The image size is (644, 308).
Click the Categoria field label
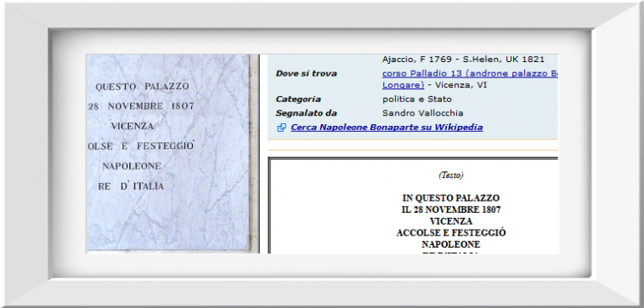click(298, 99)
